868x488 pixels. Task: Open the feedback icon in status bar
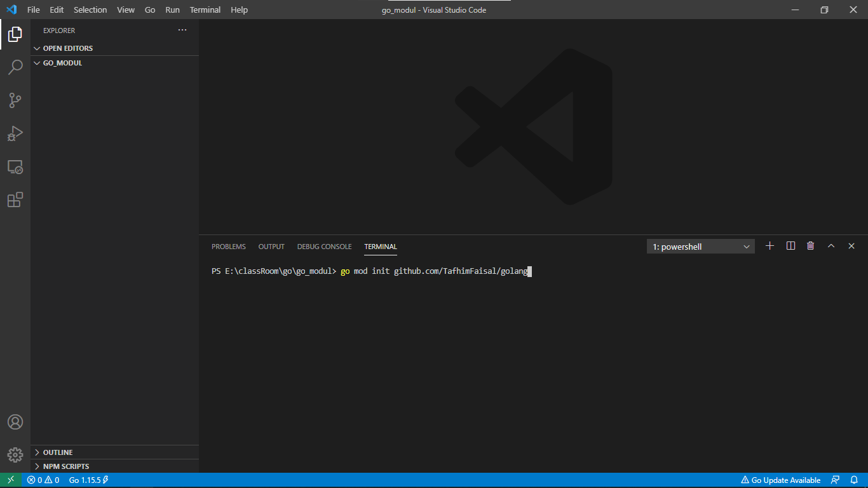836,480
